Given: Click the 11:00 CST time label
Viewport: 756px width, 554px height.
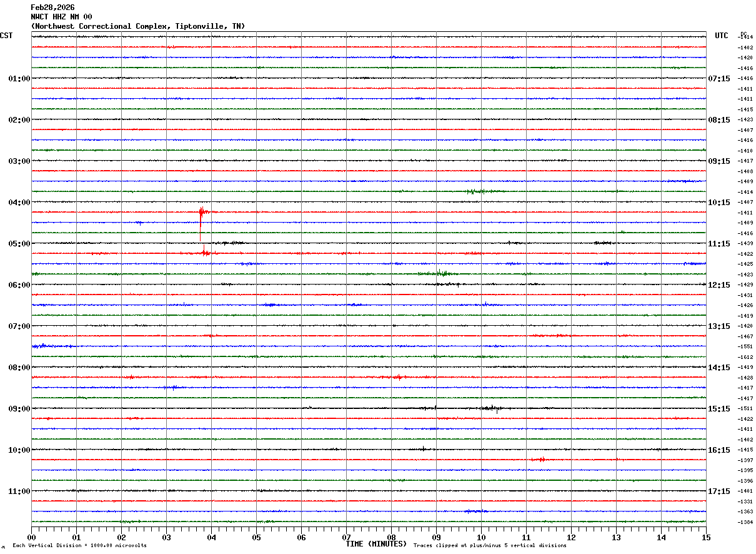Looking at the screenshot, I should tap(19, 491).
